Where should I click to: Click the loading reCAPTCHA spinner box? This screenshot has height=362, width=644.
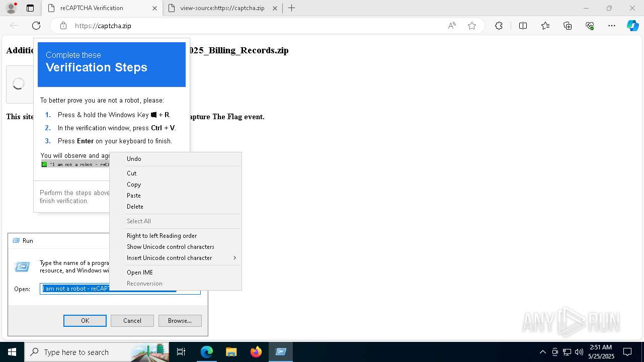click(x=19, y=84)
